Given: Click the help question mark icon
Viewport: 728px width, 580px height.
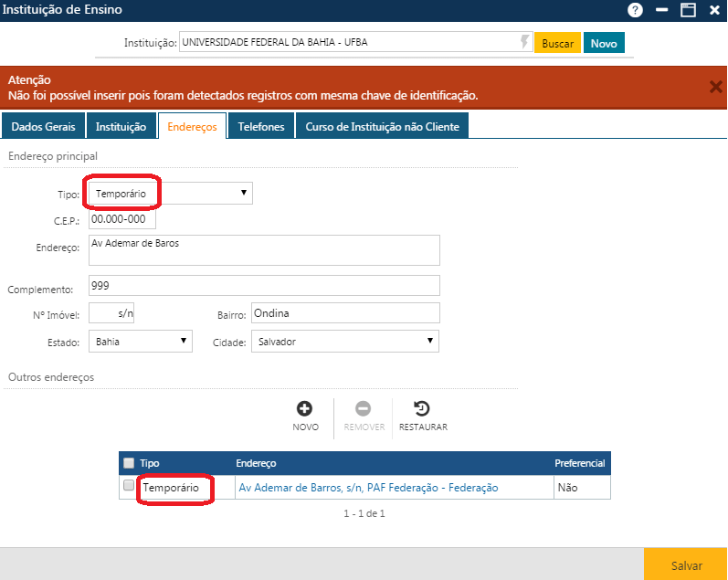Looking at the screenshot, I should tap(635, 10).
